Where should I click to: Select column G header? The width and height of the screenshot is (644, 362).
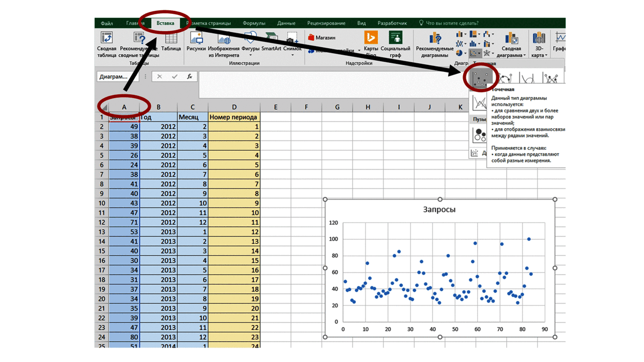[337, 107]
